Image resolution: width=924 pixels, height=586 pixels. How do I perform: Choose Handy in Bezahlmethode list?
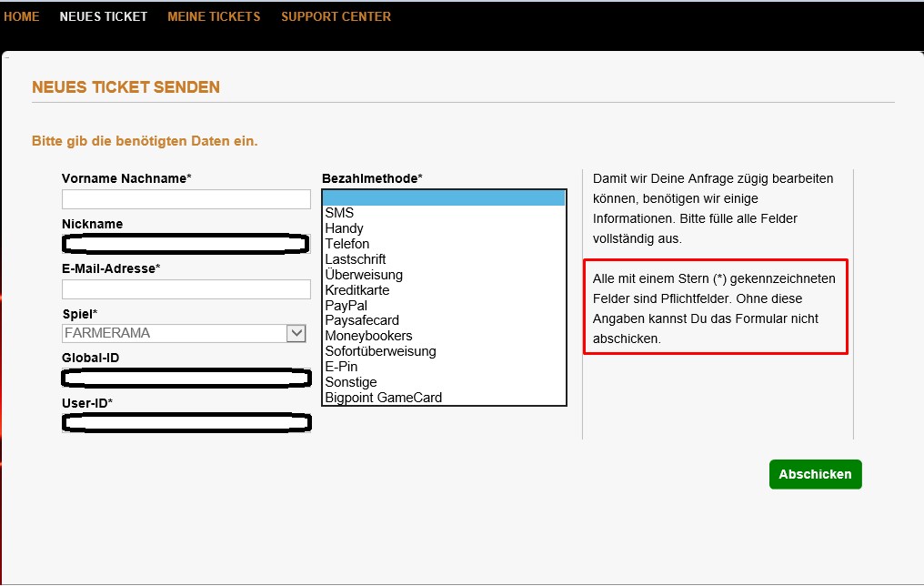(x=444, y=228)
